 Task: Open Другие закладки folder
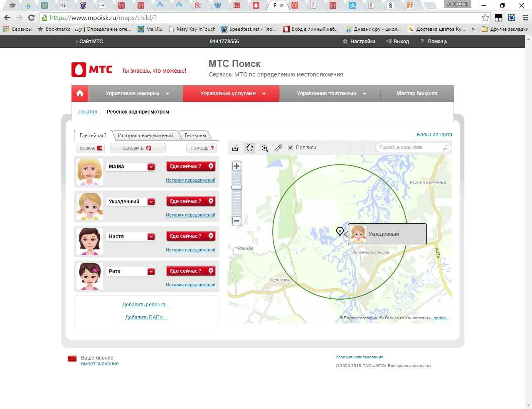click(505, 29)
